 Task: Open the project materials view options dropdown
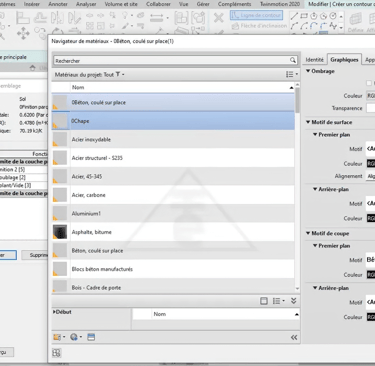click(x=291, y=74)
